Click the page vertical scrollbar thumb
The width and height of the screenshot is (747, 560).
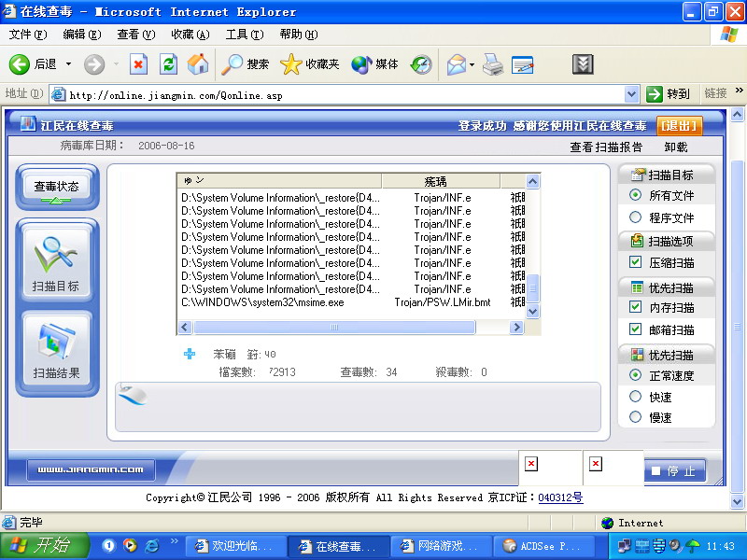point(737,327)
